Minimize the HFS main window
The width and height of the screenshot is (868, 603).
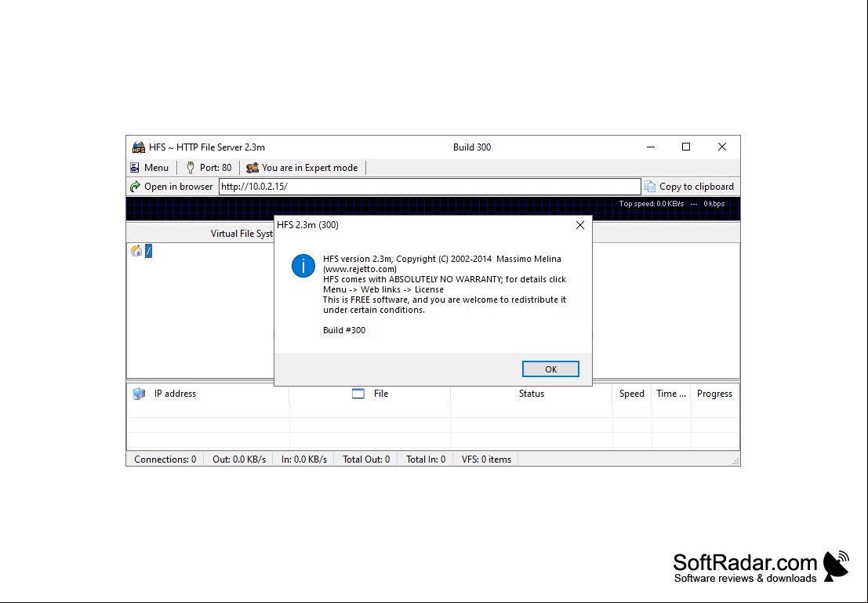click(651, 147)
